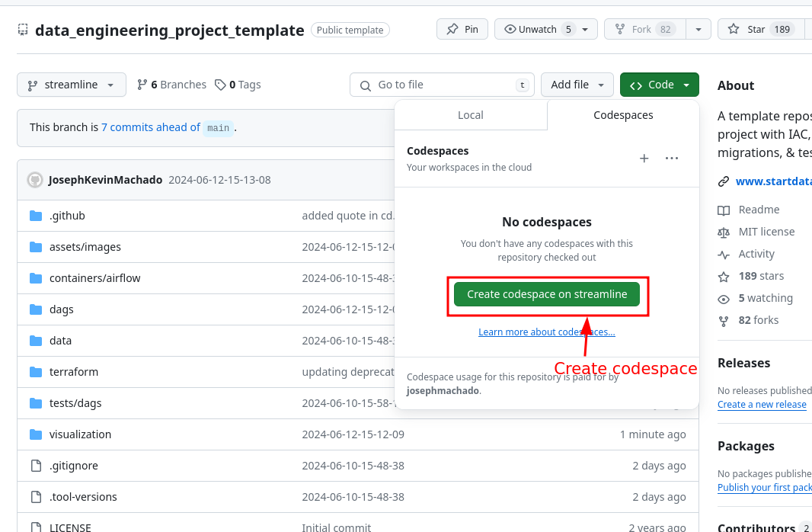812x532 pixels.
Task: Click the template repository icon beside the repo name
Action: pyautogui.click(x=23, y=29)
